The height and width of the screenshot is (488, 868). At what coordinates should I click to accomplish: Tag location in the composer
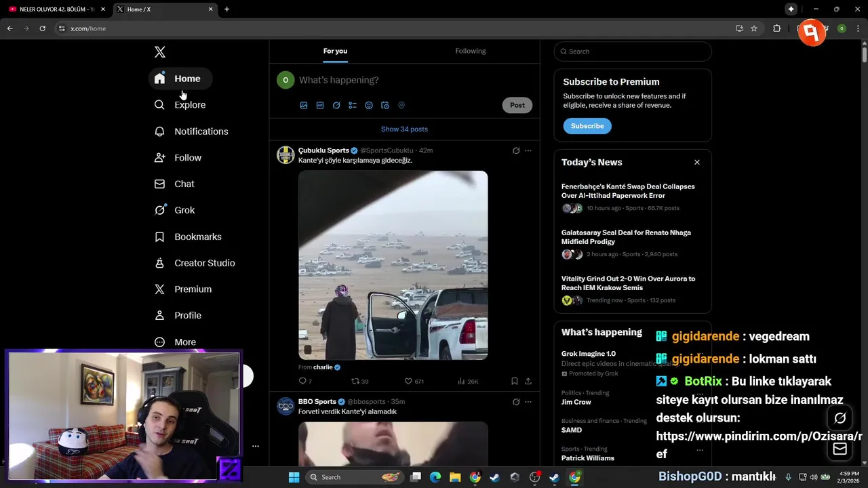[x=401, y=105]
